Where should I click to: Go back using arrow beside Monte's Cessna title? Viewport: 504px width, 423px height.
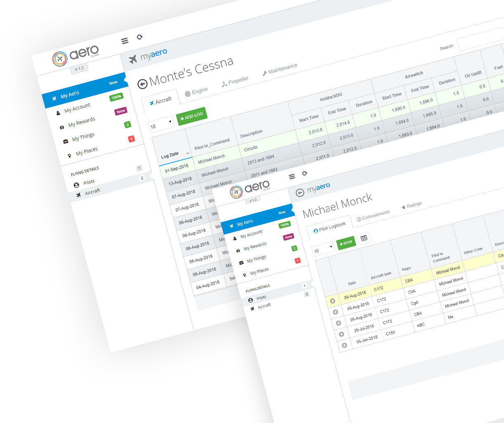(x=142, y=84)
